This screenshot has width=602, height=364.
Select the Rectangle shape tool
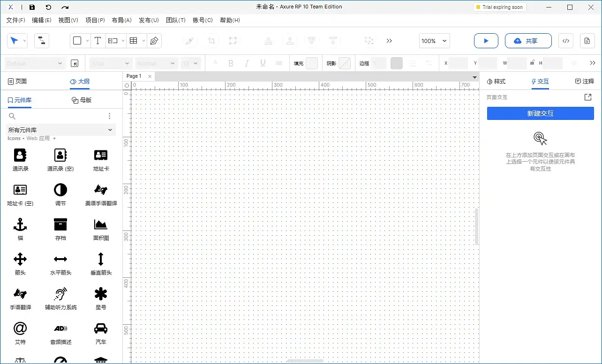(77, 41)
